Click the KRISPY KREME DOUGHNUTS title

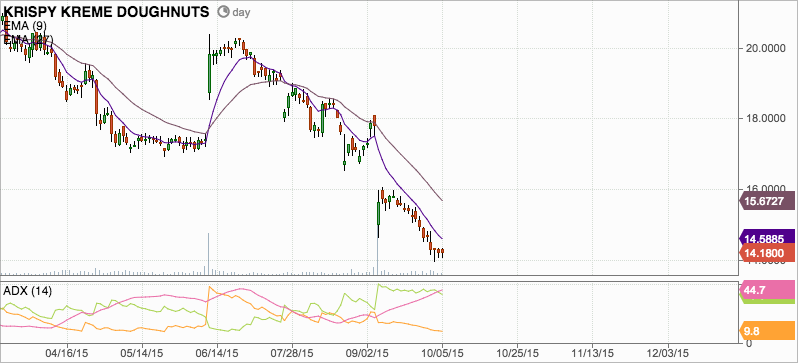pyautogui.click(x=106, y=12)
